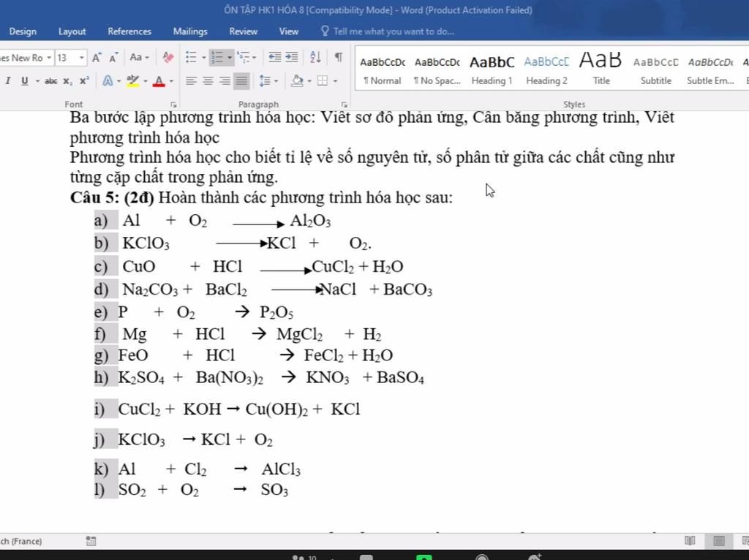The width and height of the screenshot is (749, 560).
Task: Toggle strikethrough formatting
Action: [50, 80]
